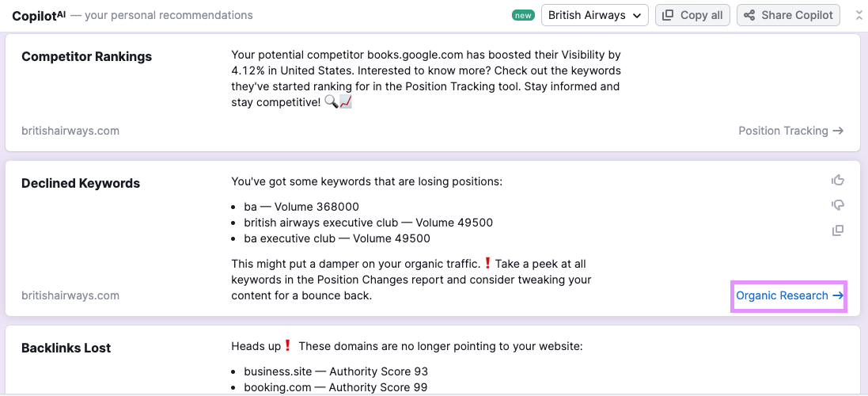Click britishairways.com under Competitor Rankings
868x396 pixels.
[70, 131]
